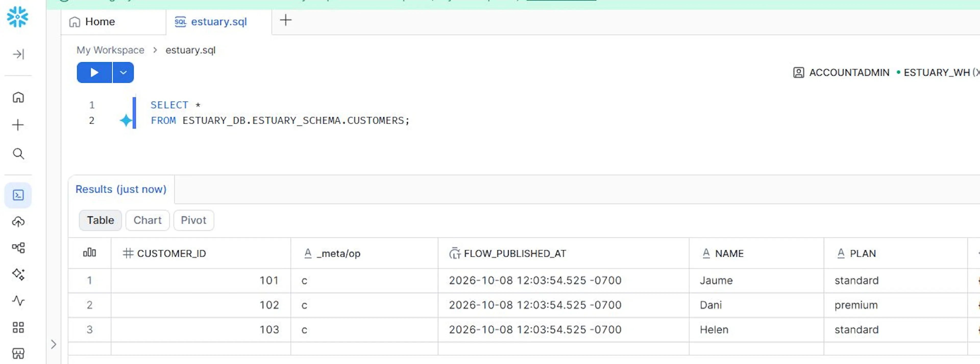Open the Projects worksheets sidebar icon

click(18, 195)
